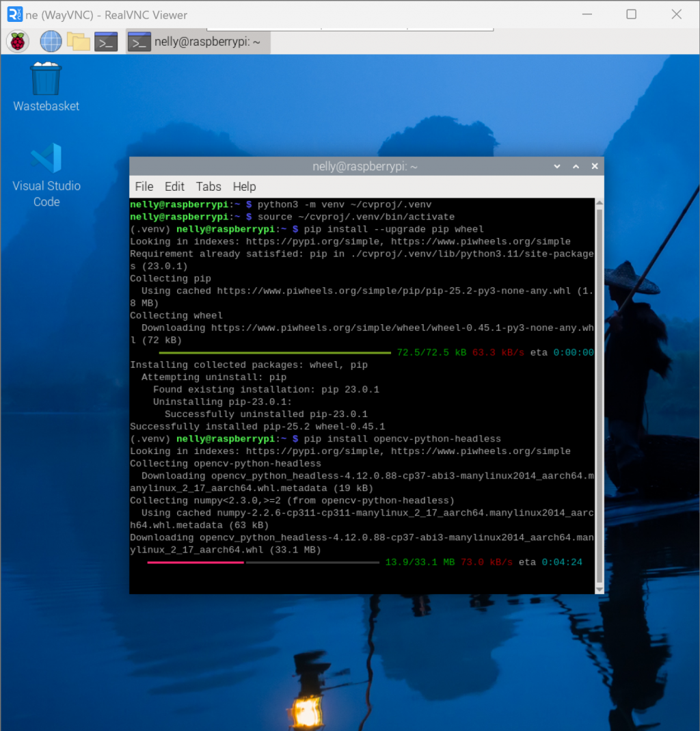700x731 pixels.
Task: Close the nelly@raspberrypi terminal window
Action: [595, 166]
